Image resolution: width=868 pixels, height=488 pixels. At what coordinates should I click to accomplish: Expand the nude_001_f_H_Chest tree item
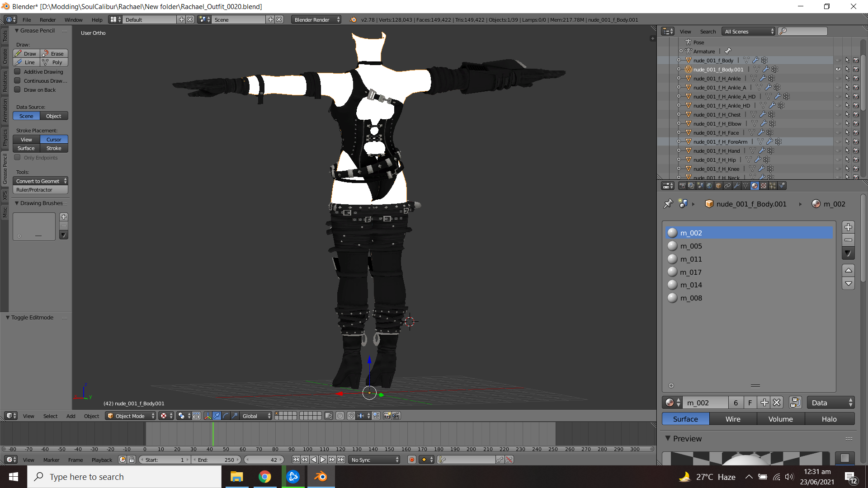coord(679,114)
